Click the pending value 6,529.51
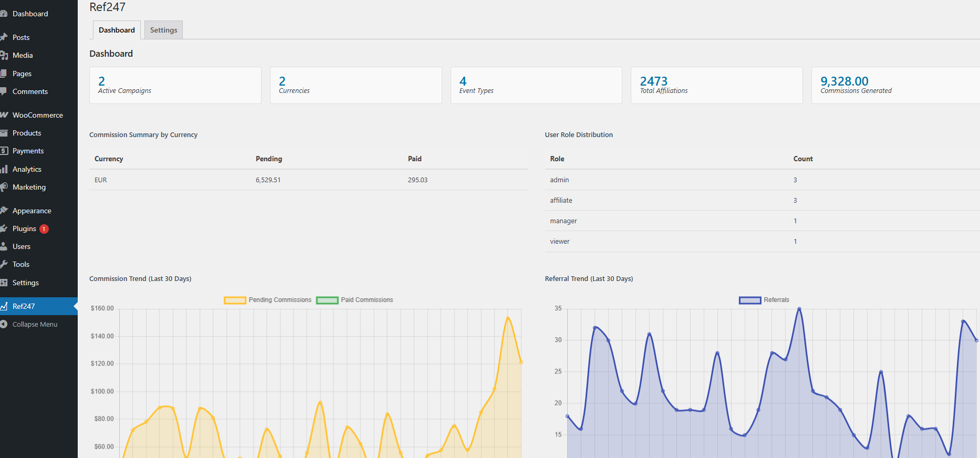The width and height of the screenshot is (980, 458). pyautogui.click(x=268, y=180)
